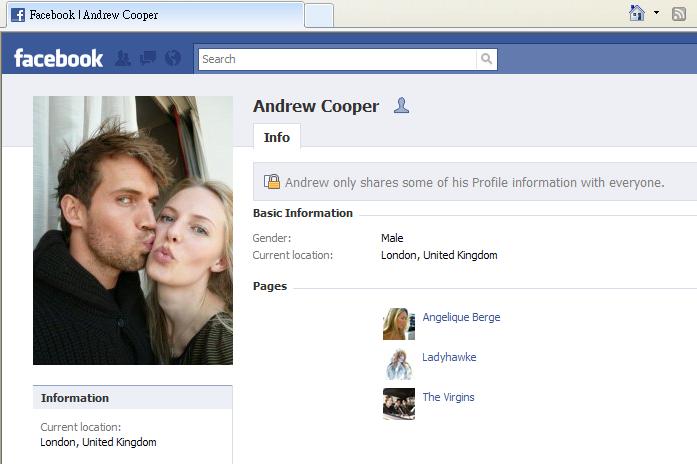Click The Virgins page thumbnail
The image size is (697, 464).
click(399, 404)
